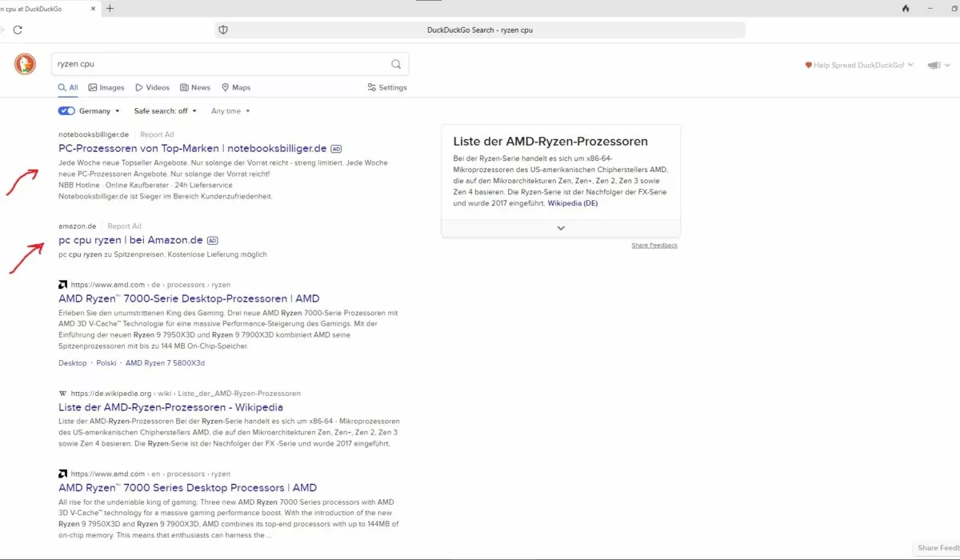Open the Polski sitelink
Image resolution: width=960 pixels, height=560 pixels.
106,363
